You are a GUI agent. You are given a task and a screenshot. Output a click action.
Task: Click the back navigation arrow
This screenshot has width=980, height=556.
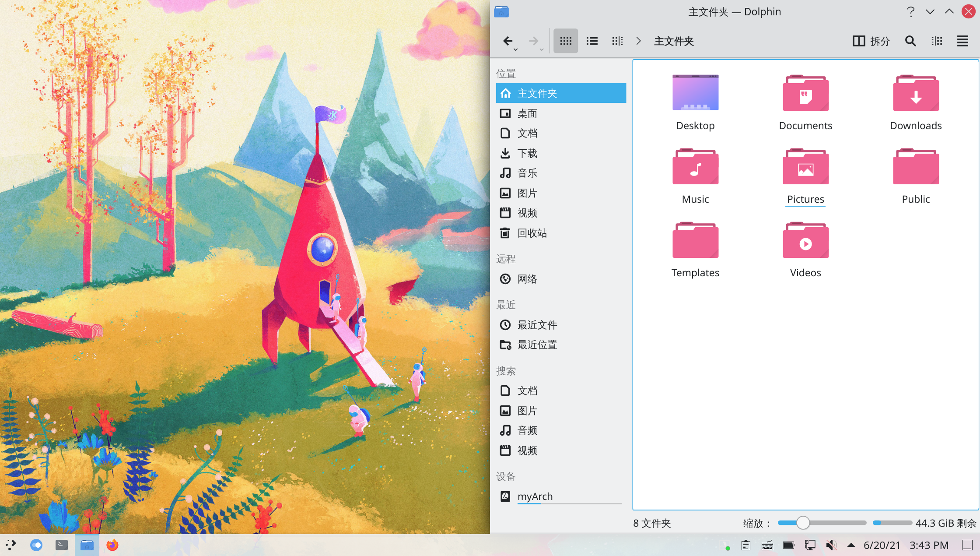coord(507,41)
